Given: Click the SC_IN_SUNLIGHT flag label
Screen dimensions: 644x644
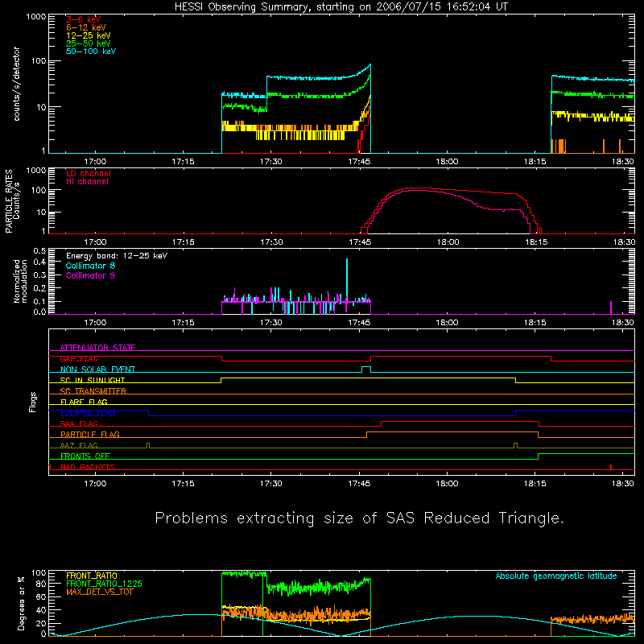Looking at the screenshot, I should 93,380.
